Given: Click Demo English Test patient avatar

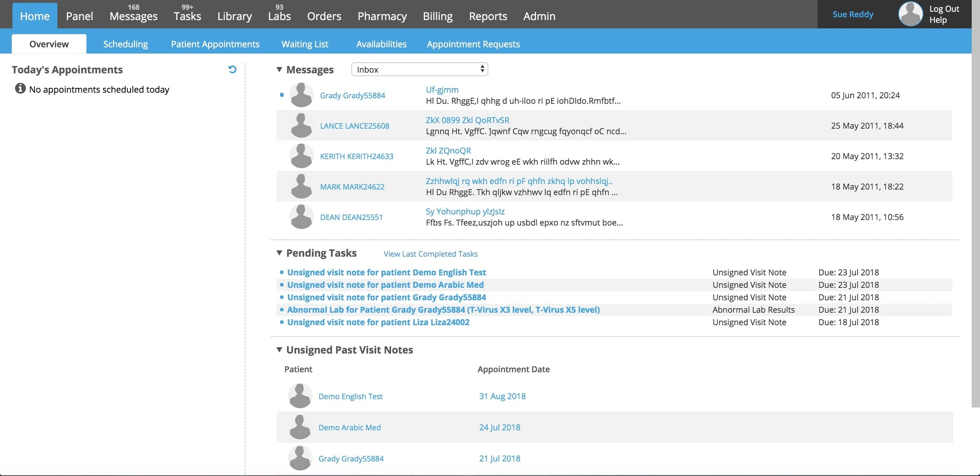Looking at the screenshot, I should pos(300,396).
